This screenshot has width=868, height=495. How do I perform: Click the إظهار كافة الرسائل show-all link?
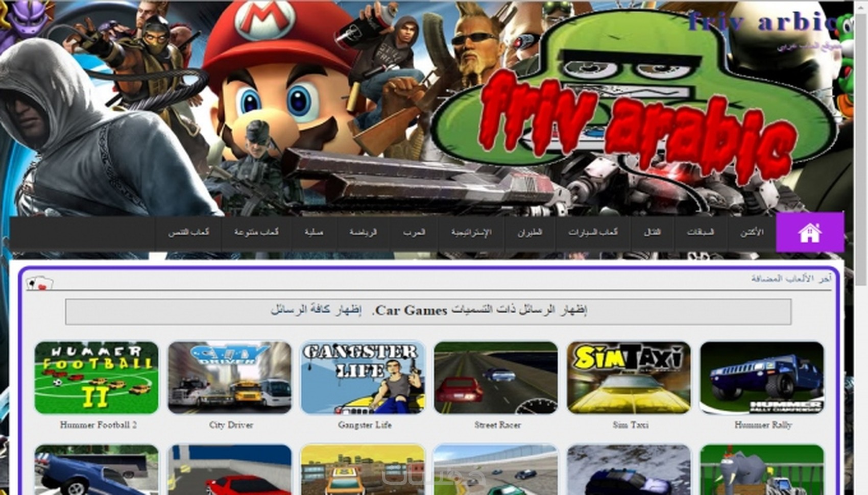tap(316, 310)
